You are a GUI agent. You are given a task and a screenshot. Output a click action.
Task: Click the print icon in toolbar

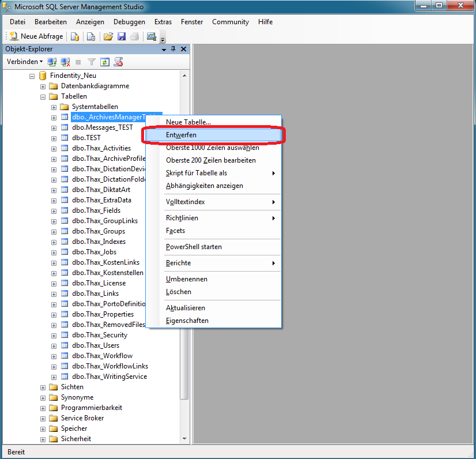pos(135,36)
